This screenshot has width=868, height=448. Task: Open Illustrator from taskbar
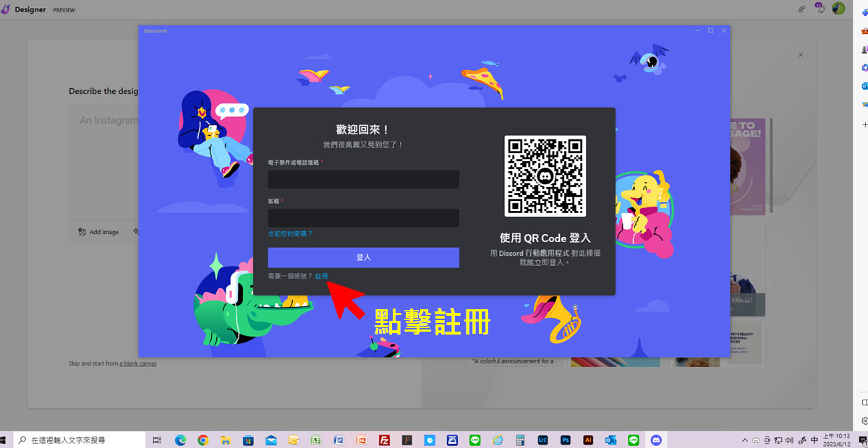[588, 439]
